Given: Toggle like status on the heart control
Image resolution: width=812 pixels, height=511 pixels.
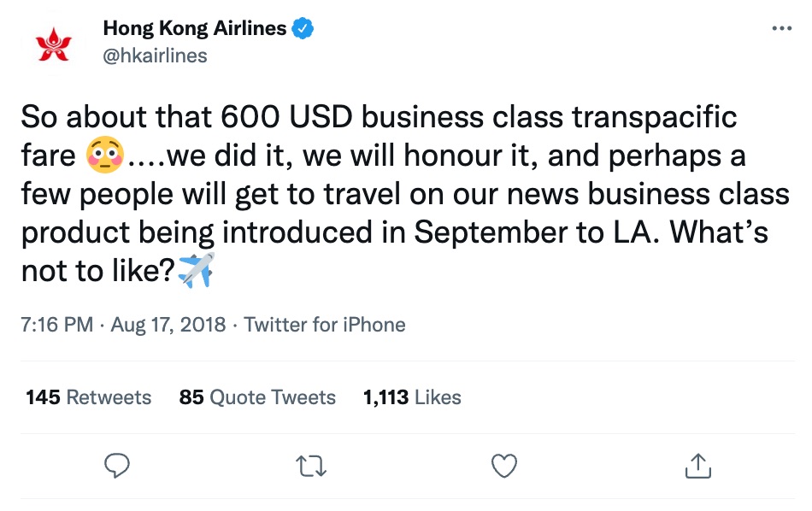Looking at the screenshot, I should 504,466.
